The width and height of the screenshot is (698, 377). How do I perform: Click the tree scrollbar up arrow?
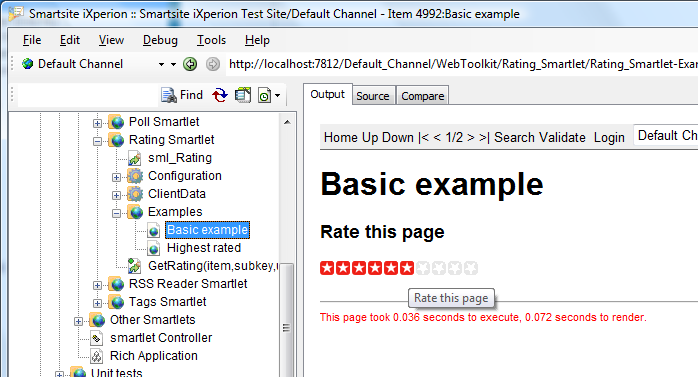[287, 122]
